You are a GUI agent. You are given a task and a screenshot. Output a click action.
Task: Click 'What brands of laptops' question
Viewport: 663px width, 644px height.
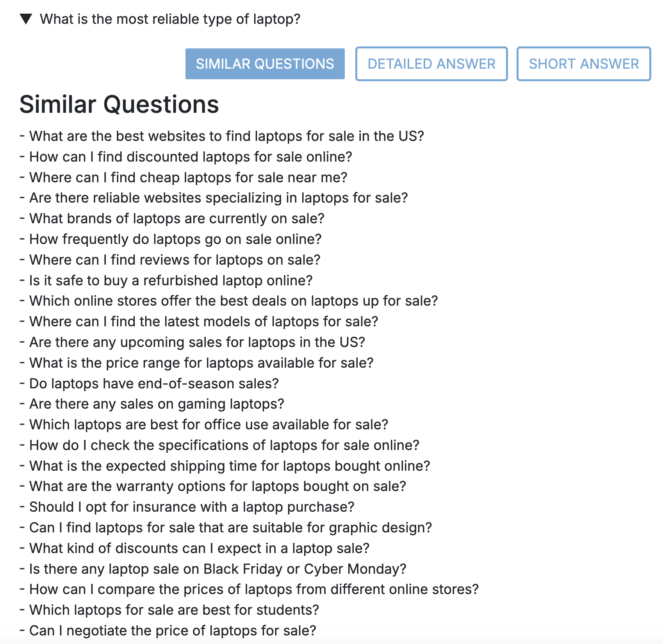pyautogui.click(x=177, y=218)
